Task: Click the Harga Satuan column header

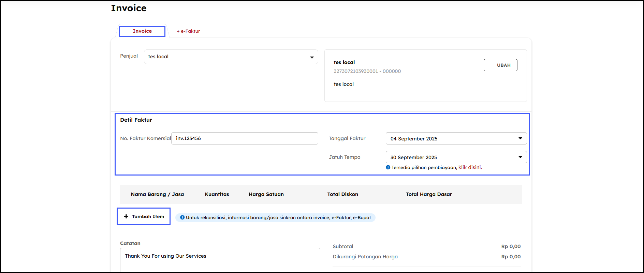Action: [266, 194]
